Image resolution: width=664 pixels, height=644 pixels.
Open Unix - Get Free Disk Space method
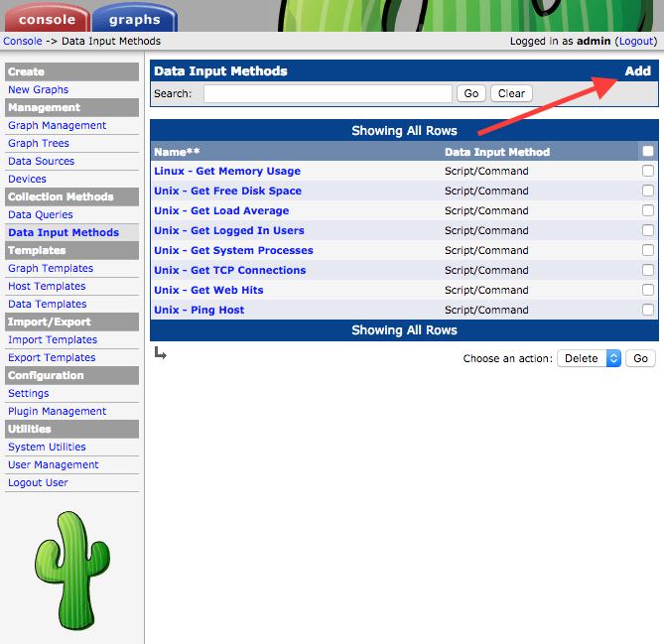tap(227, 191)
